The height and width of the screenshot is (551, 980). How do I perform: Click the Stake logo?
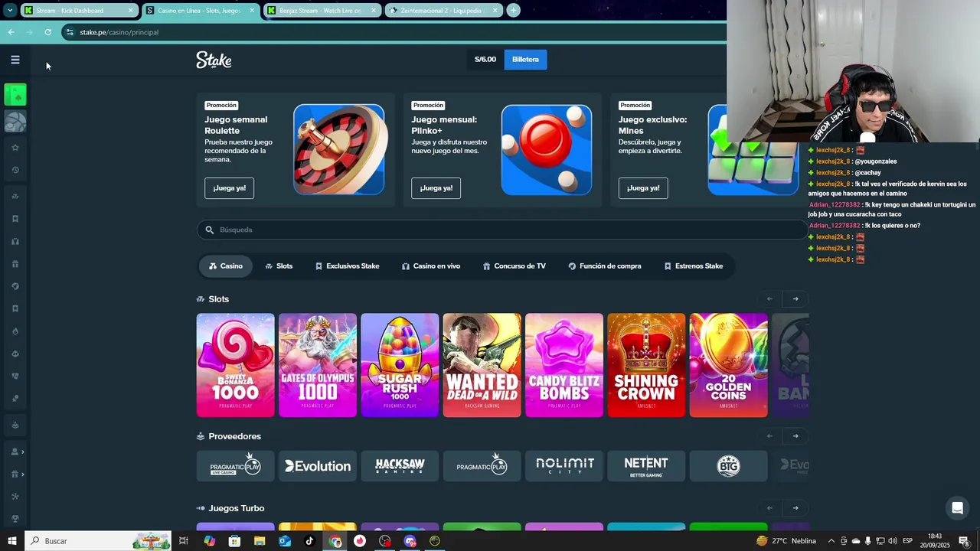[214, 60]
